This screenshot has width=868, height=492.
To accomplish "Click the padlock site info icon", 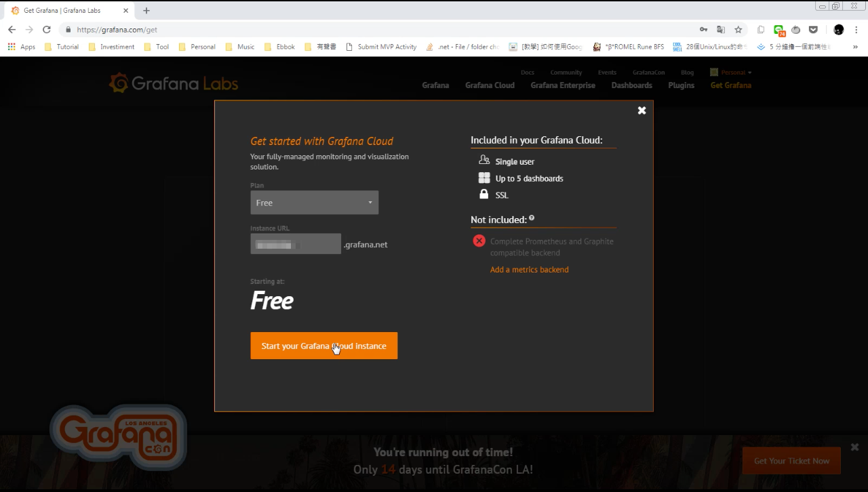I will coord(68,30).
